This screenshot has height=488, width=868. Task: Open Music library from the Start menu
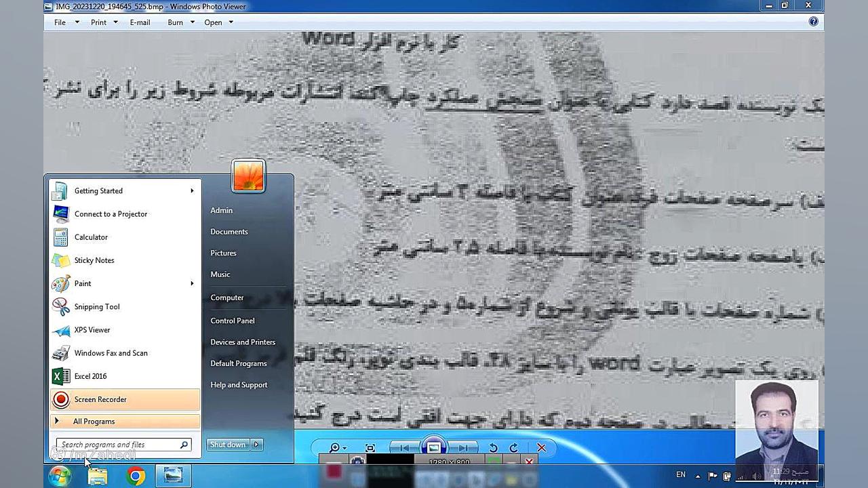[x=220, y=274]
